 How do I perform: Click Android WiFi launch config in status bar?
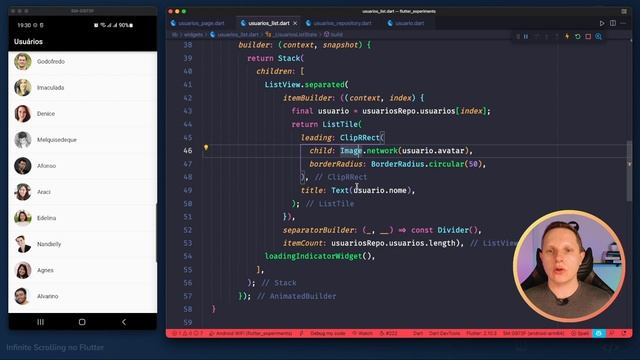click(x=251, y=333)
